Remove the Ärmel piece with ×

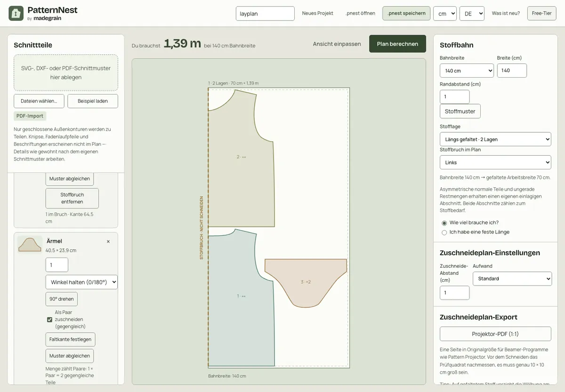point(108,241)
